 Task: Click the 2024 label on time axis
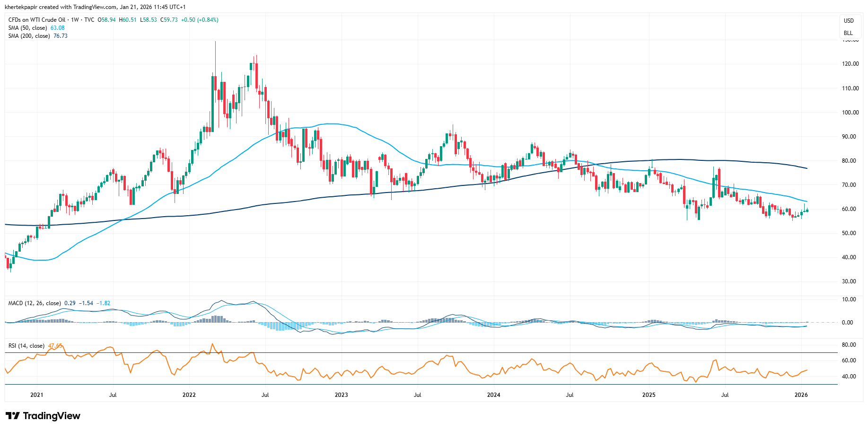(x=493, y=395)
